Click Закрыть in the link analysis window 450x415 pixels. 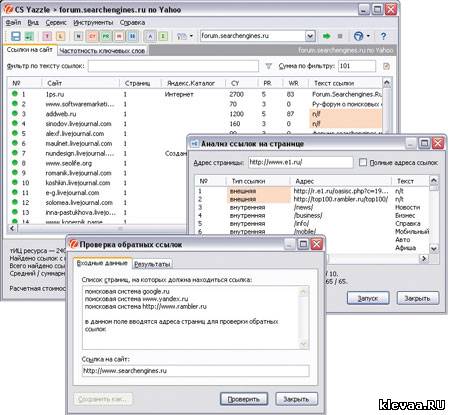click(x=418, y=298)
